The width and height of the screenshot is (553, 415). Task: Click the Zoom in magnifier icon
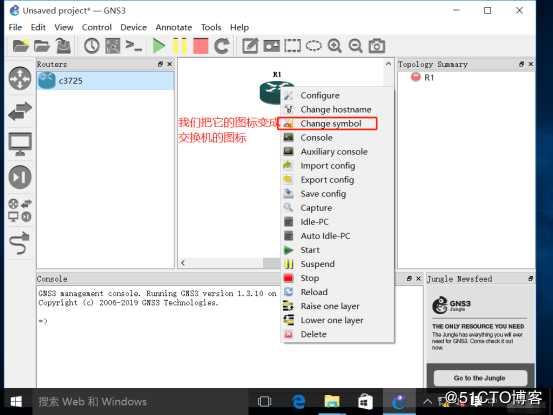coord(335,46)
